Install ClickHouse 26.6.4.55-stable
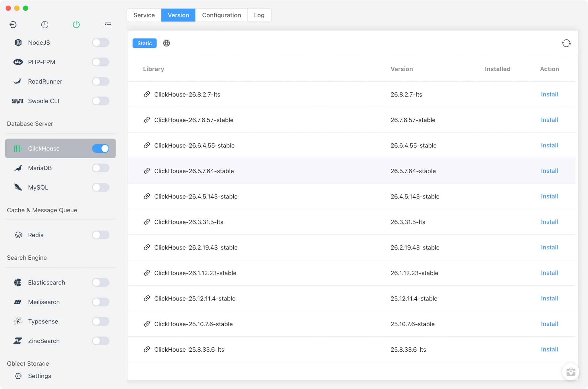Image resolution: width=588 pixels, height=389 pixels. click(x=549, y=145)
